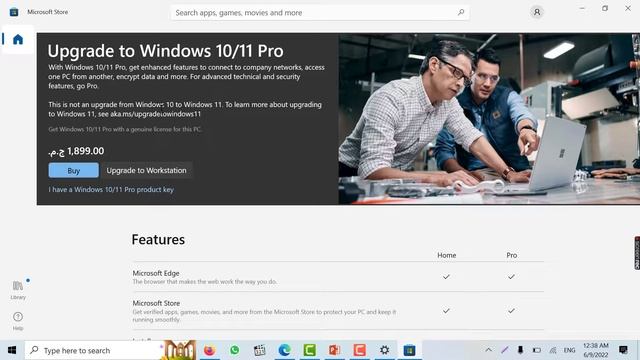Open PowerPoint from the taskbar
This screenshot has height=360, width=640.
(334, 350)
